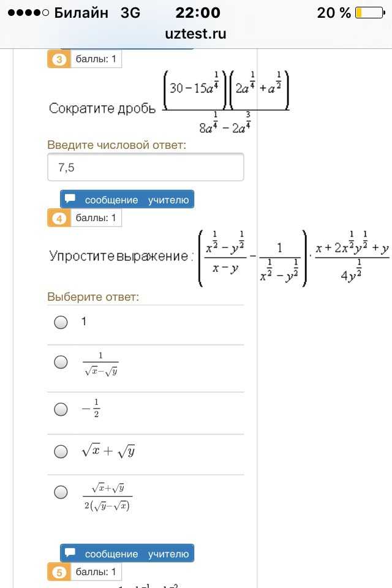Click "баллы: 1" label of question 3
This screenshot has width=392, height=588.
pos(96,59)
